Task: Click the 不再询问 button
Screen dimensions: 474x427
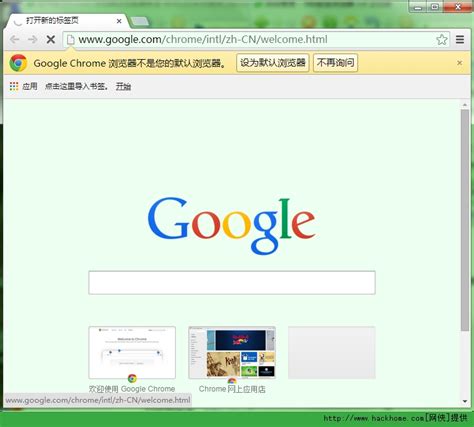Action: coord(335,63)
